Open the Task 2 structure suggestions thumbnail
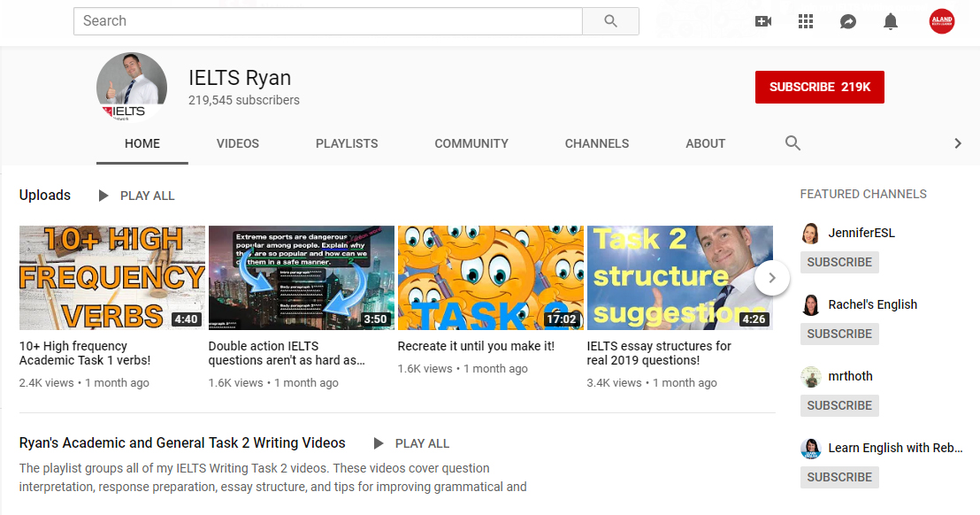The width and height of the screenshot is (980, 515). tap(680, 278)
